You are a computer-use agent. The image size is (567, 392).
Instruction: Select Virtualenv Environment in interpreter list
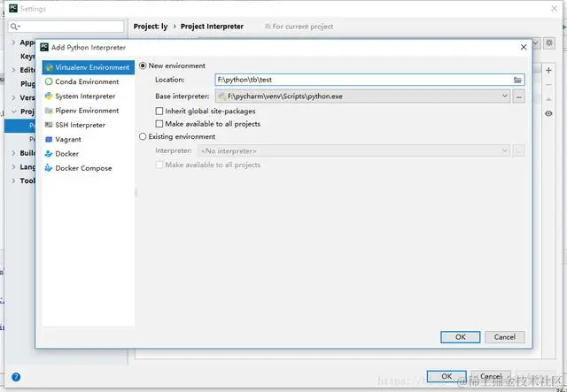tap(89, 67)
